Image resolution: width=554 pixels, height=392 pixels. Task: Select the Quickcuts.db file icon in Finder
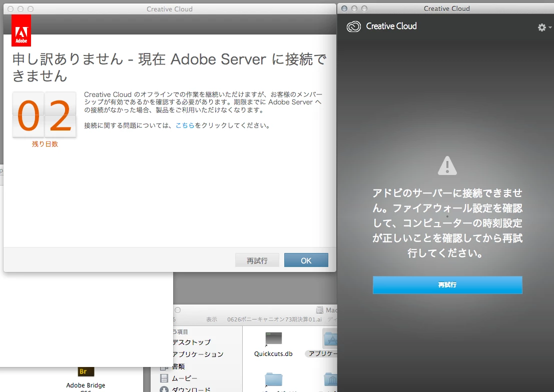(x=274, y=339)
